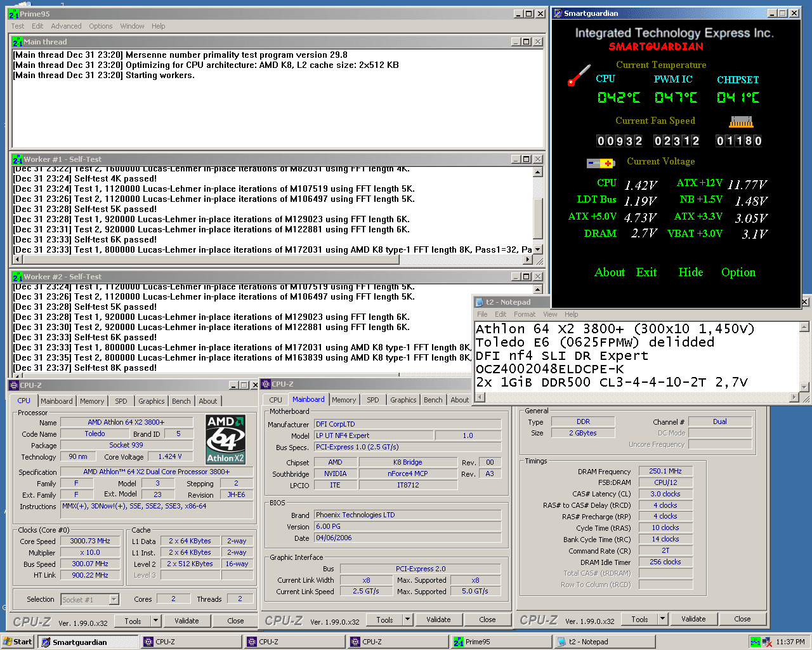Click About in Smartguardian

(x=610, y=272)
